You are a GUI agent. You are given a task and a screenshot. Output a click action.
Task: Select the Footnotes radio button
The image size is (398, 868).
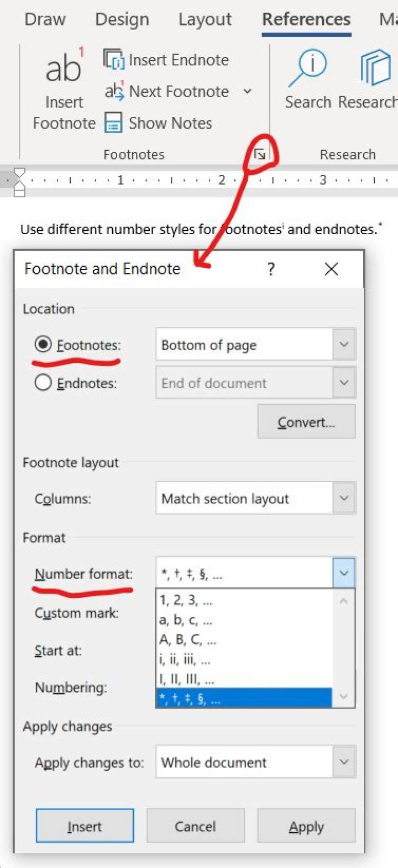43,345
